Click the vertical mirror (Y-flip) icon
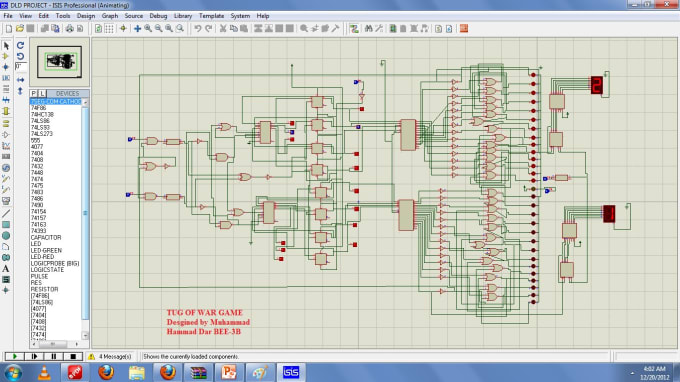680x382 pixels. 20,91
